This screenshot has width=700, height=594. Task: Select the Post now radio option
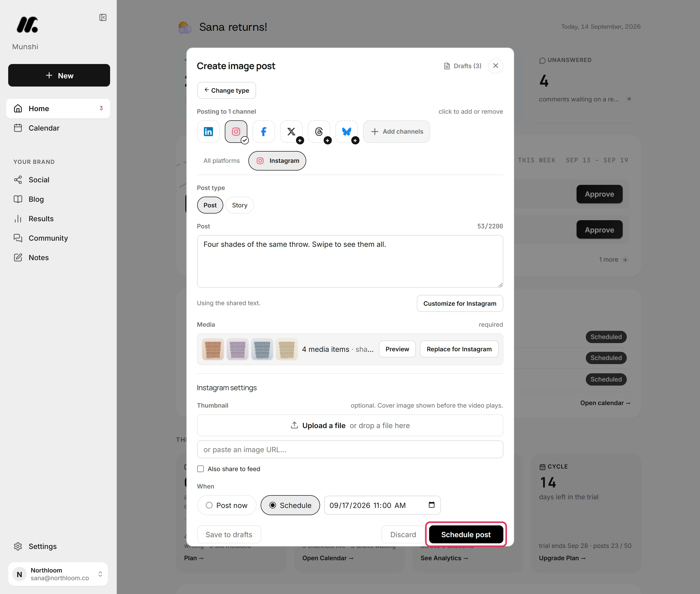[x=227, y=505]
